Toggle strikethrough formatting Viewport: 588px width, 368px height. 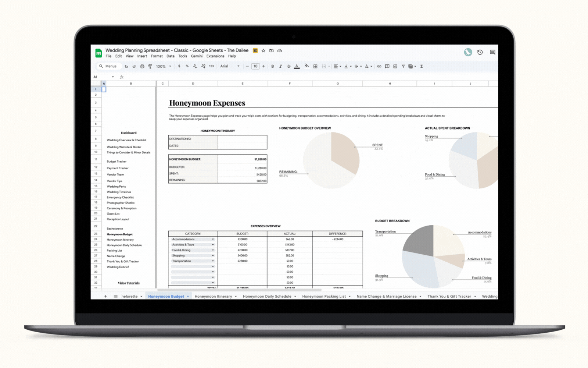[x=288, y=67]
